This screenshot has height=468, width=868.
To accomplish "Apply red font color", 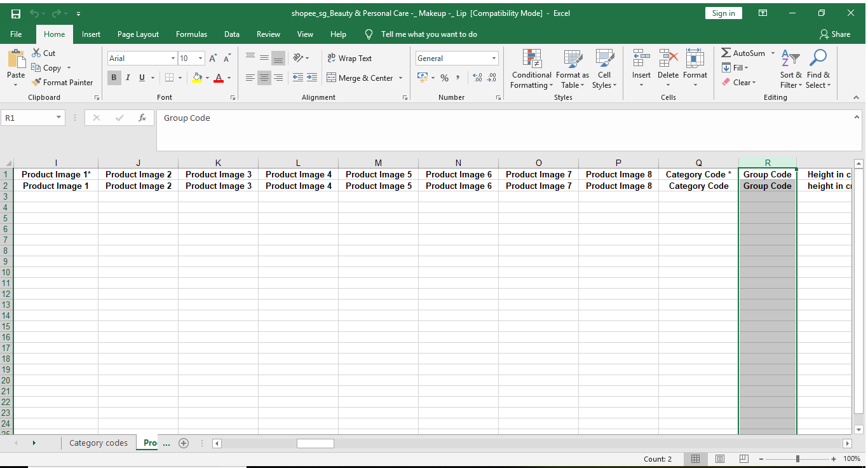I will (219, 78).
